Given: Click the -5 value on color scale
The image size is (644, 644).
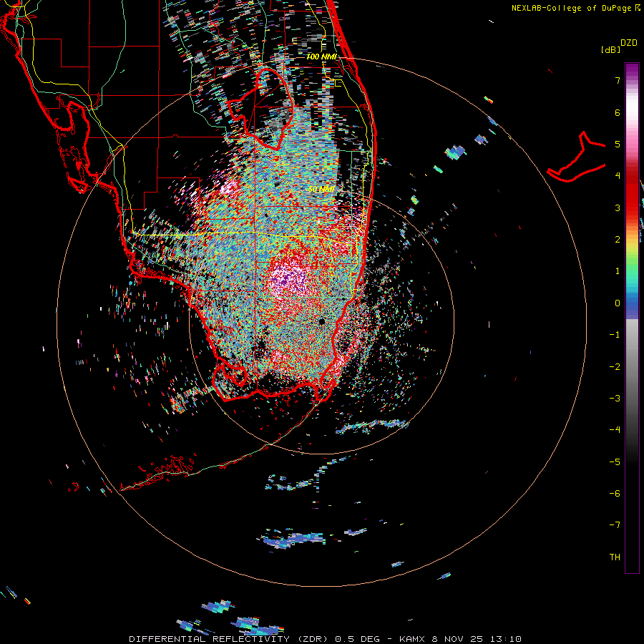Looking at the screenshot, I should pos(615,462).
